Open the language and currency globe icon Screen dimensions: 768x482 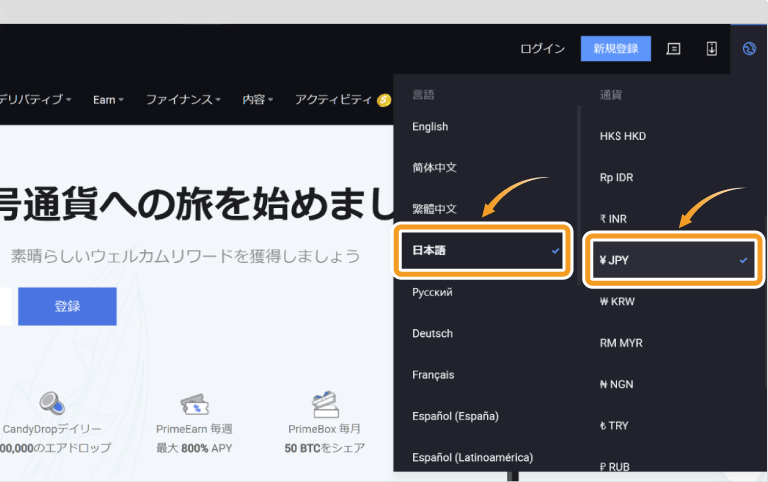point(749,48)
